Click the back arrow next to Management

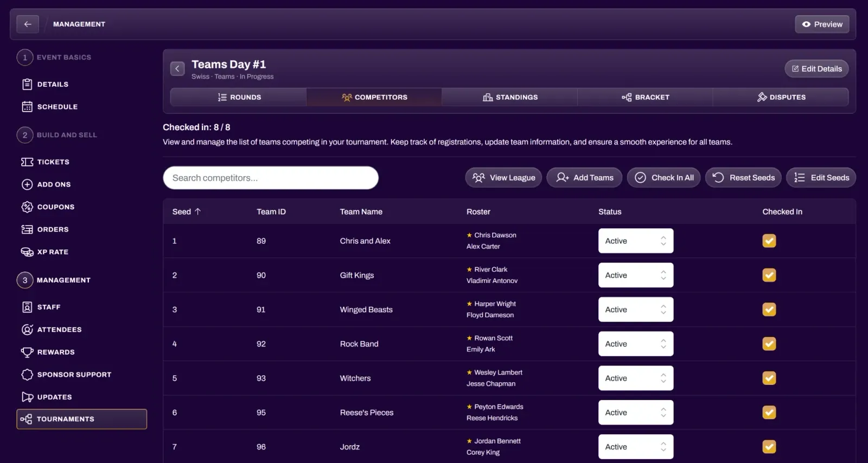pos(28,24)
